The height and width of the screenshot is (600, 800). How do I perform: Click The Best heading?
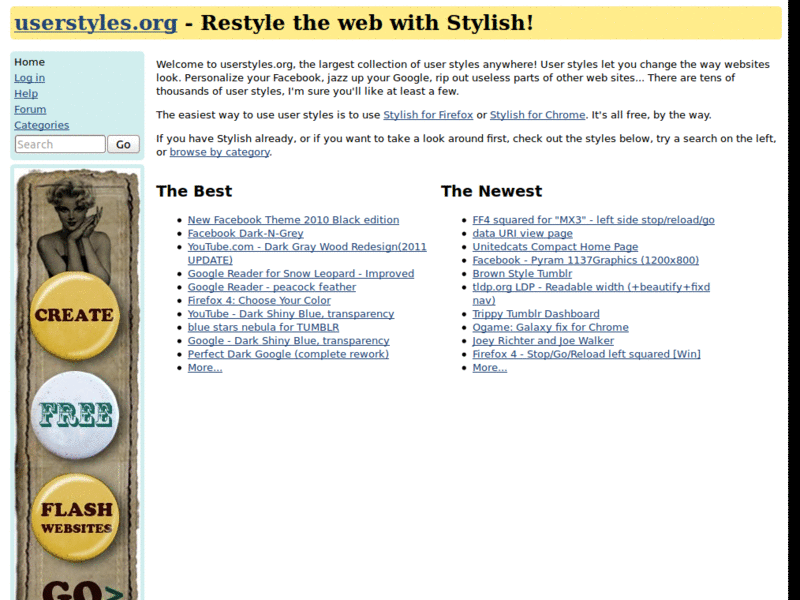tap(194, 191)
